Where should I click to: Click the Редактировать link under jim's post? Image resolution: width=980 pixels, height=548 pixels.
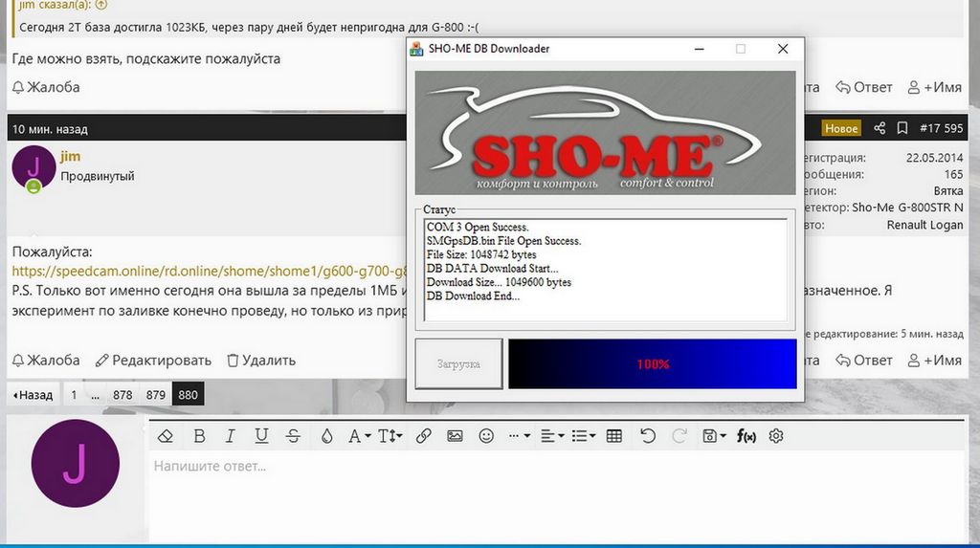coord(153,361)
